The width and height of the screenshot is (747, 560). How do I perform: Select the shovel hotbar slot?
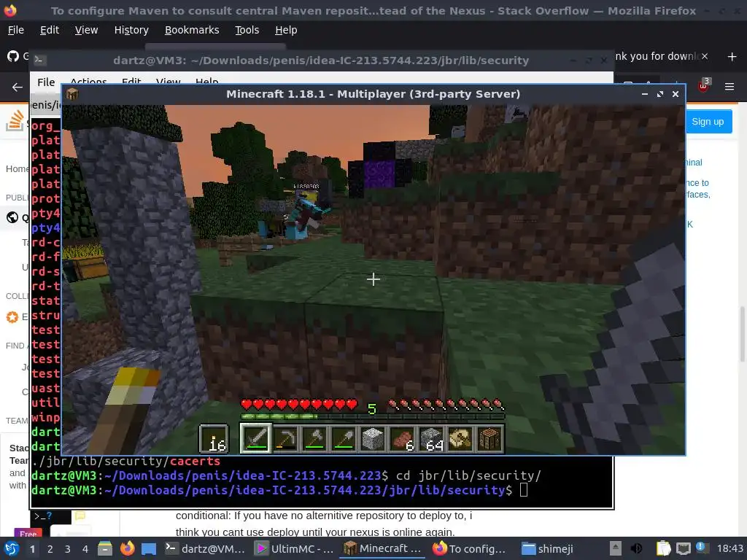(x=344, y=438)
